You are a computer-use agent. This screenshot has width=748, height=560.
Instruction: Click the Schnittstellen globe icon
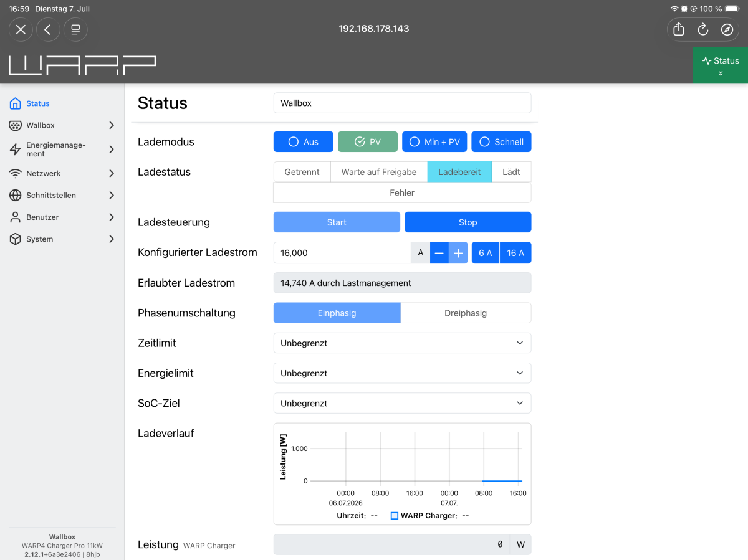click(x=16, y=195)
